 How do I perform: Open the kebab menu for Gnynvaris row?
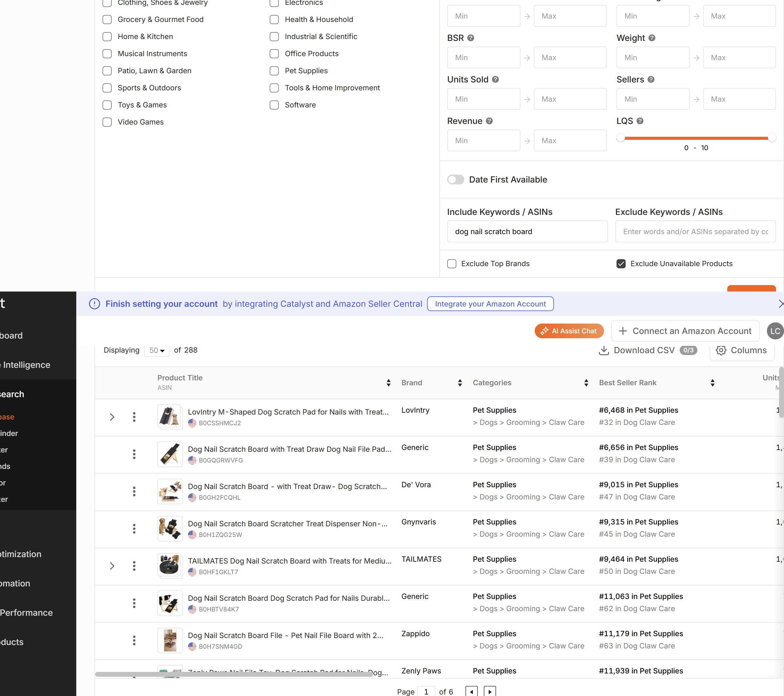point(134,529)
